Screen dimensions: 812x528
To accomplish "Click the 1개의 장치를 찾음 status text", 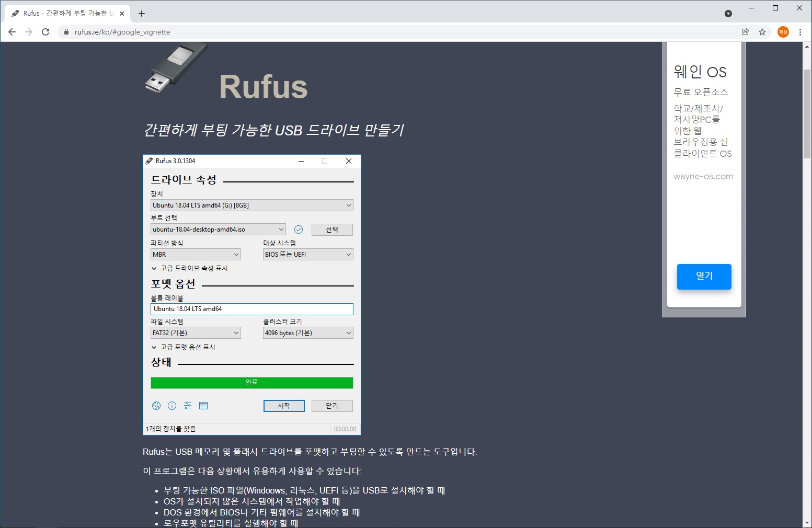I will tap(171, 429).
